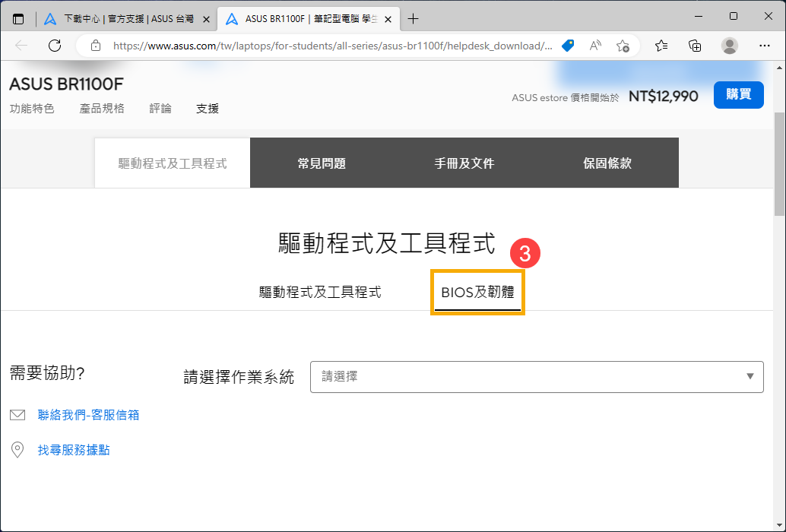
Task: Minimize the browser window
Action: (699, 17)
